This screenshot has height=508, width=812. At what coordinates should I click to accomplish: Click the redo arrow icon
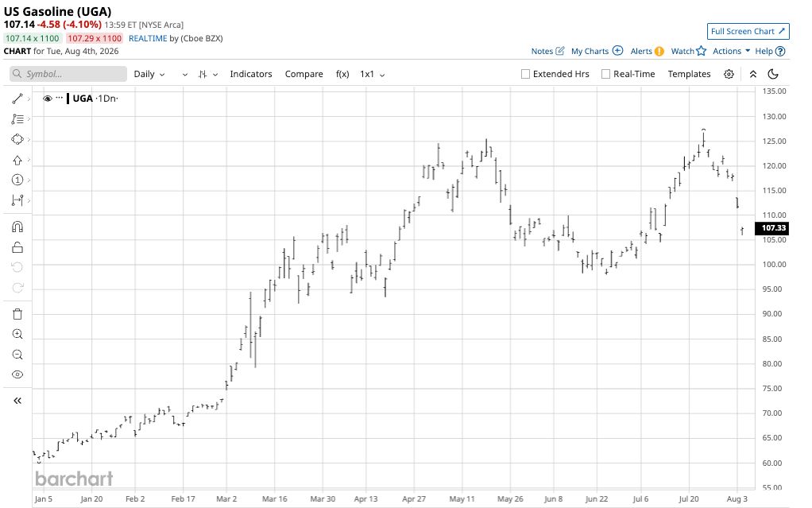point(17,288)
